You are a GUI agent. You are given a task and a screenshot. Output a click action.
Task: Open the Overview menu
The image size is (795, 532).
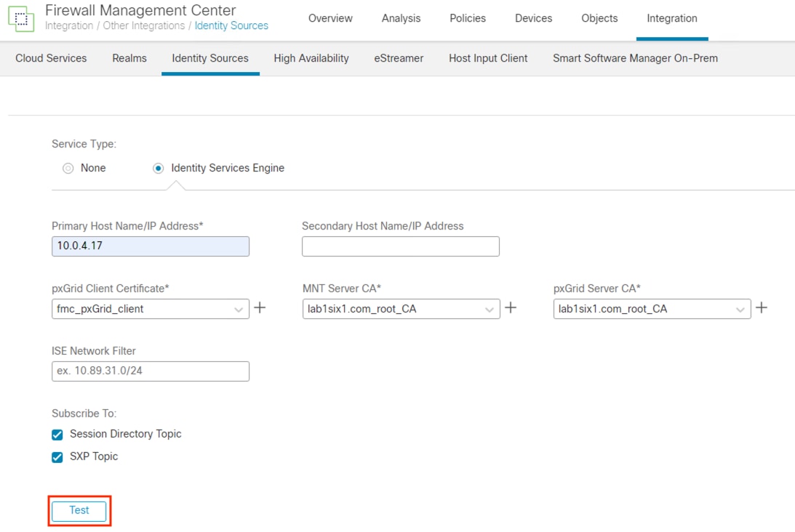pyautogui.click(x=330, y=18)
